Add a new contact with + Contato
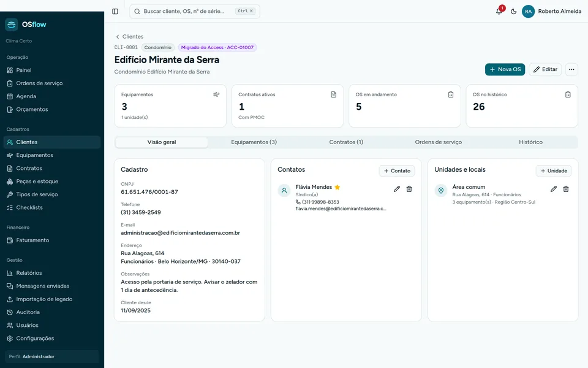Image resolution: width=588 pixels, height=368 pixels. click(x=397, y=171)
